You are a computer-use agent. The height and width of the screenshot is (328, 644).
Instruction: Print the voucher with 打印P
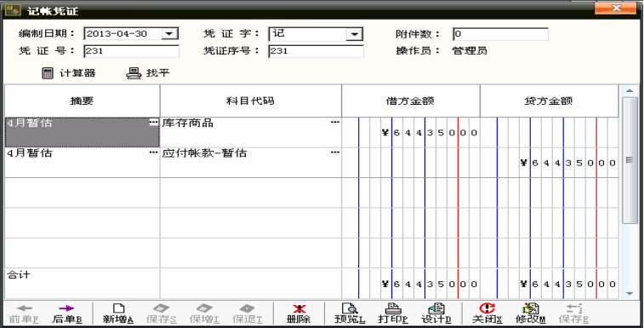click(x=393, y=314)
